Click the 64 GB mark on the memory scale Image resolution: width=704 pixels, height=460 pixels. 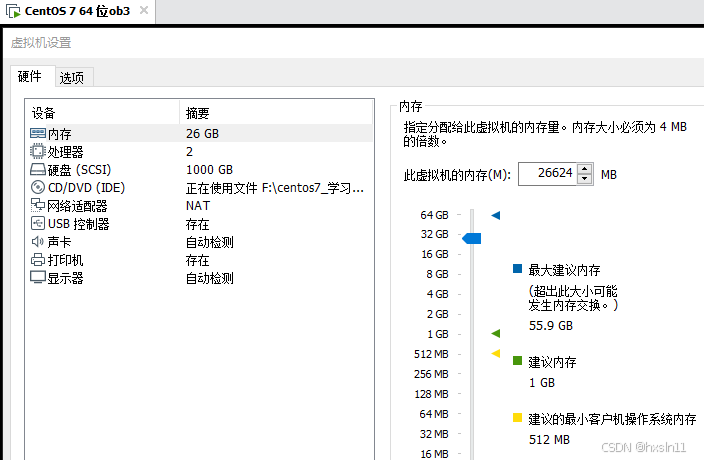[x=434, y=215]
